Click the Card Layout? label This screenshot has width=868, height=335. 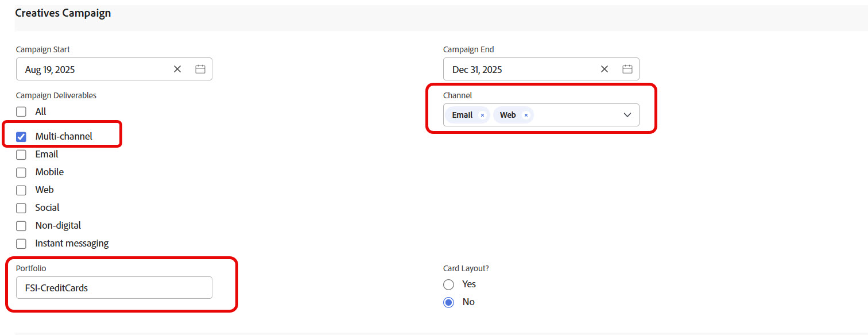(x=466, y=268)
